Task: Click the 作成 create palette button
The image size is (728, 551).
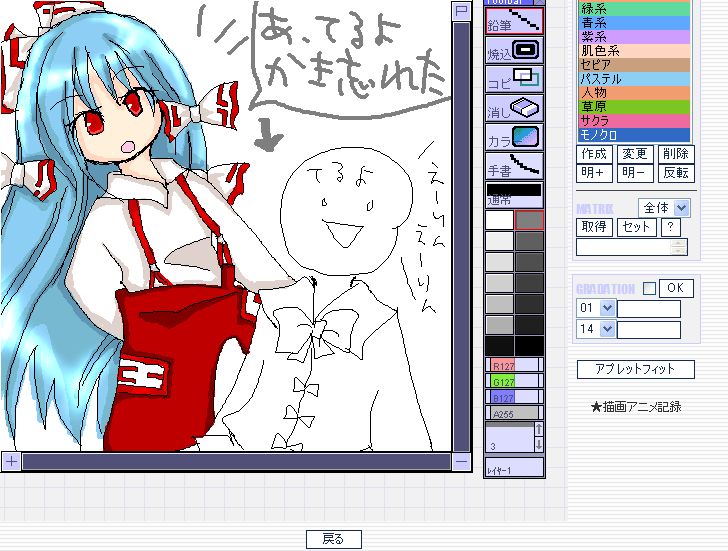Action: 594,154
